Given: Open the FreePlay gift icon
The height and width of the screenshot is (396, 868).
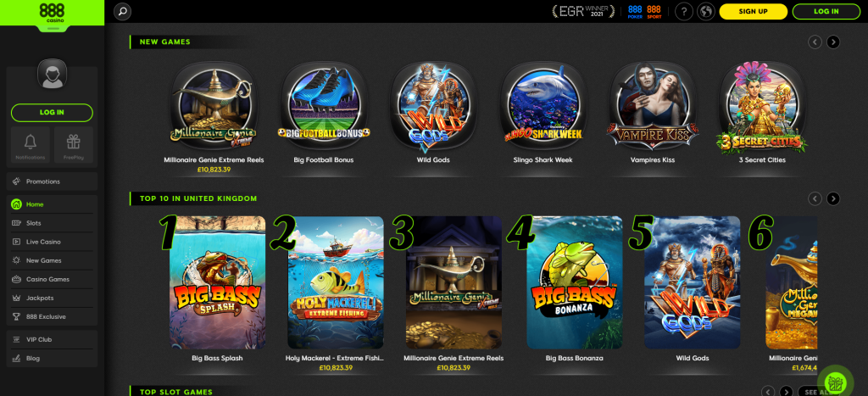Looking at the screenshot, I should (74, 145).
